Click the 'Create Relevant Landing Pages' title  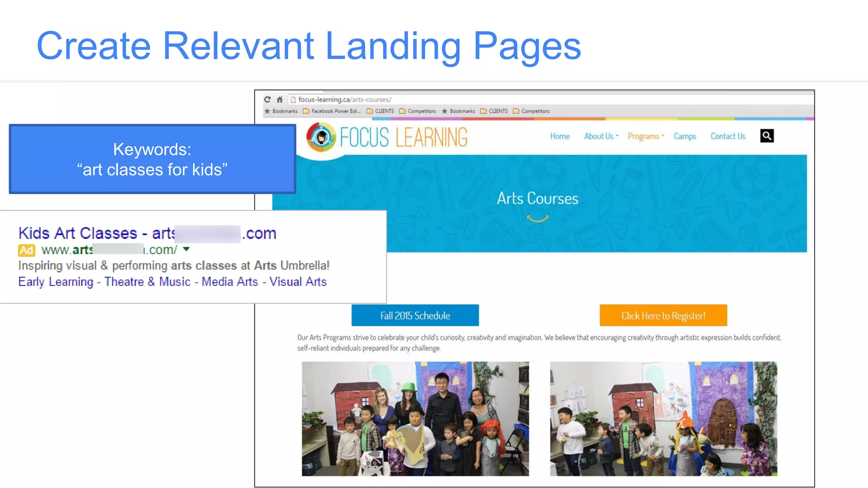click(309, 47)
